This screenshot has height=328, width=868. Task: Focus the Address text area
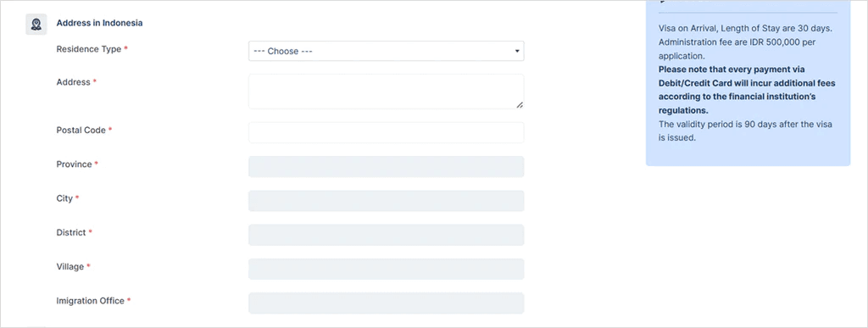pos(386,92)
